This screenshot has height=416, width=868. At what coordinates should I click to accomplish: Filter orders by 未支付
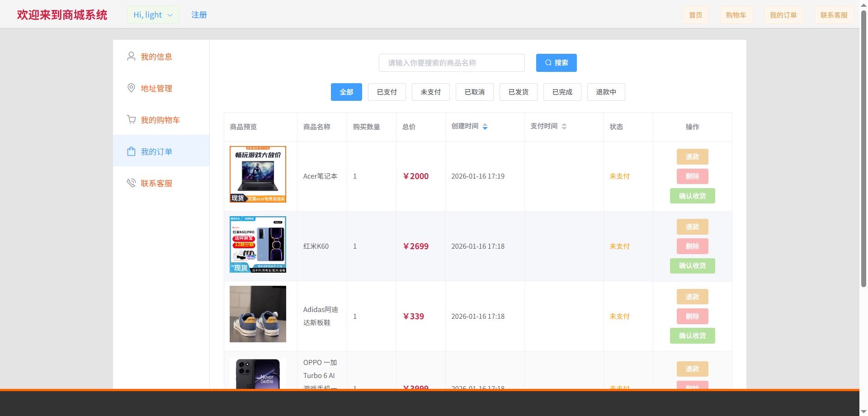(x=431, y=92)
